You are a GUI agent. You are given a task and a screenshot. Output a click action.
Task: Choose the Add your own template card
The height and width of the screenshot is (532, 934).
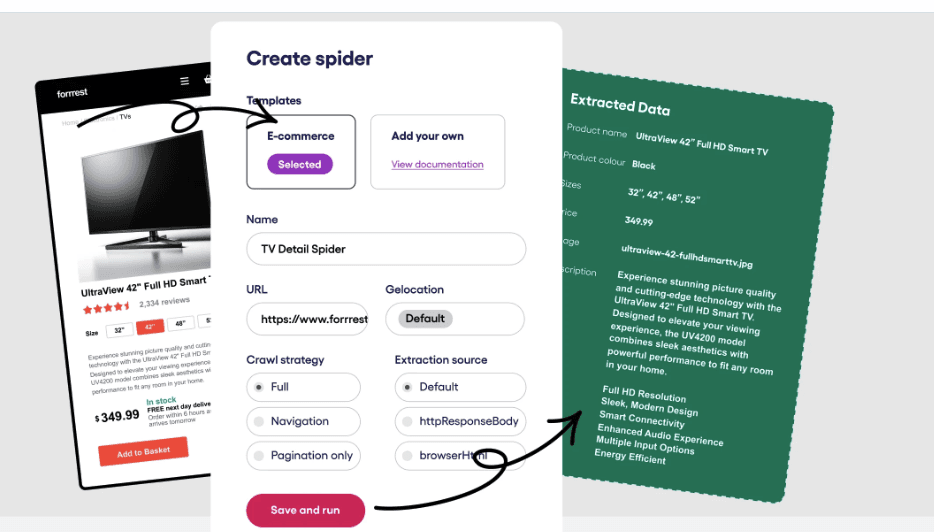tap(437, 151)
